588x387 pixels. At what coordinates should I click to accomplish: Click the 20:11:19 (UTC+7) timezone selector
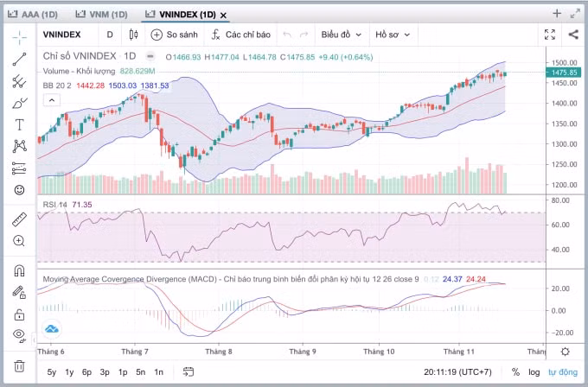[x=457, y=372]
